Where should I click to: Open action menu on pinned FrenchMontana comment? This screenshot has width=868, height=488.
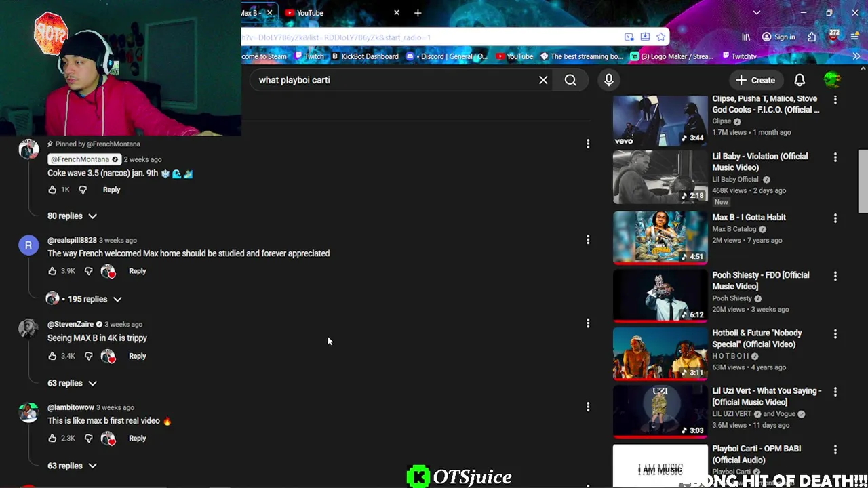point(588,144)
